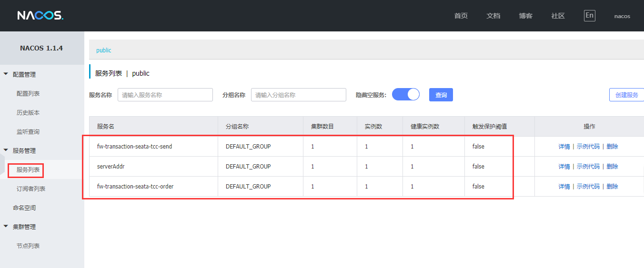Viewport: 644px width, 268px height.
Task: Open 节点列表 under cluster management
Action: [28, 246]
